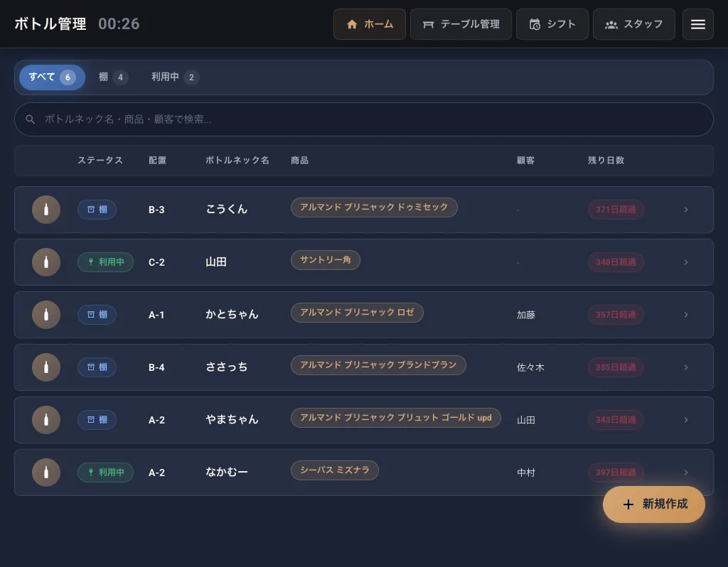Viewport: 728px width, 567px height.
Task: Select the 棚 filter tab
Action: click(113, 77)
